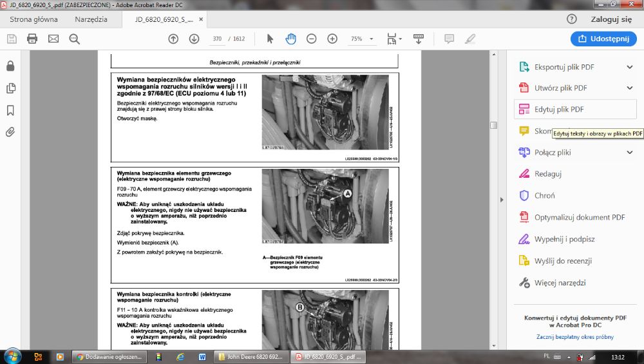Send file by email envelope icon
This screenshot has width=644, height=364.
point(53,39)
